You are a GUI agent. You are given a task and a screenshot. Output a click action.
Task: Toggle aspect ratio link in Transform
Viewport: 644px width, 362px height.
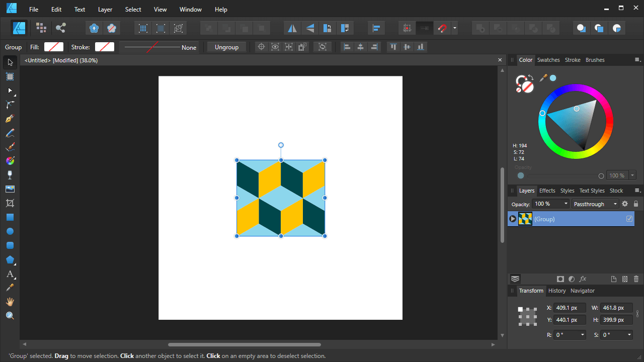[637, 314]
